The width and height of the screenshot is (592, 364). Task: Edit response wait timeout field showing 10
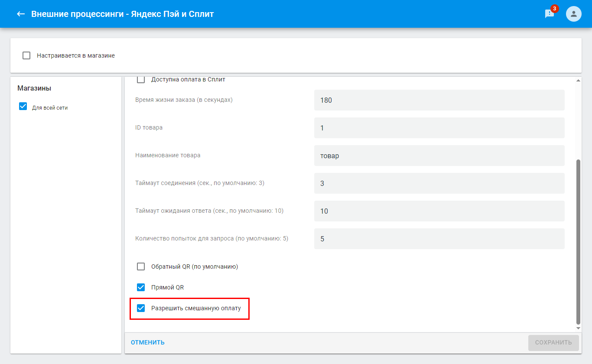click(x=439, y=211)
